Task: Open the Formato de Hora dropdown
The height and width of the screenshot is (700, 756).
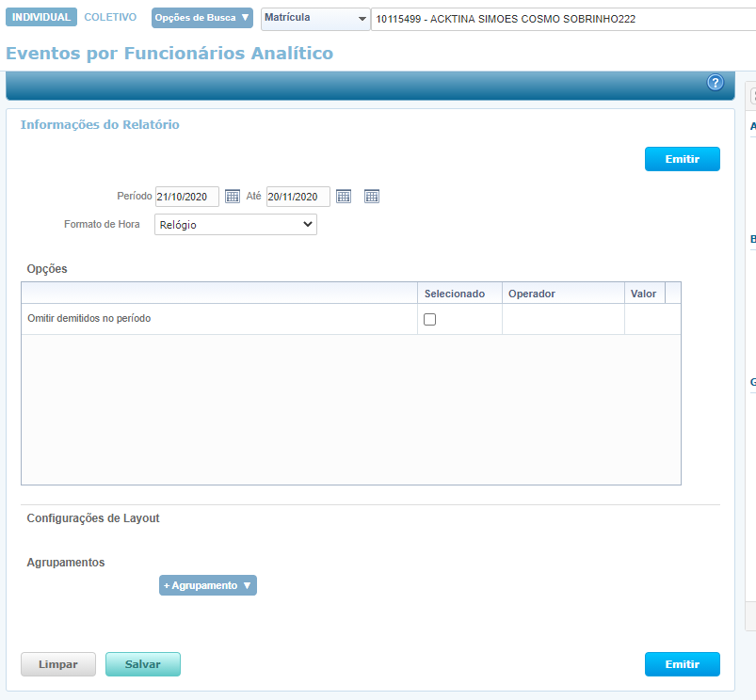Action: click(x=235, y=225)
